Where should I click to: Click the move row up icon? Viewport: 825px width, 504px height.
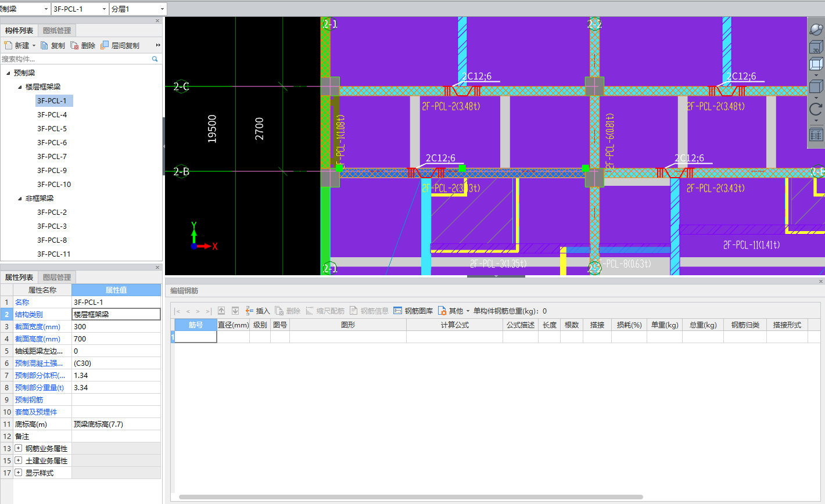pyautogui.click(x=221, y=311)
